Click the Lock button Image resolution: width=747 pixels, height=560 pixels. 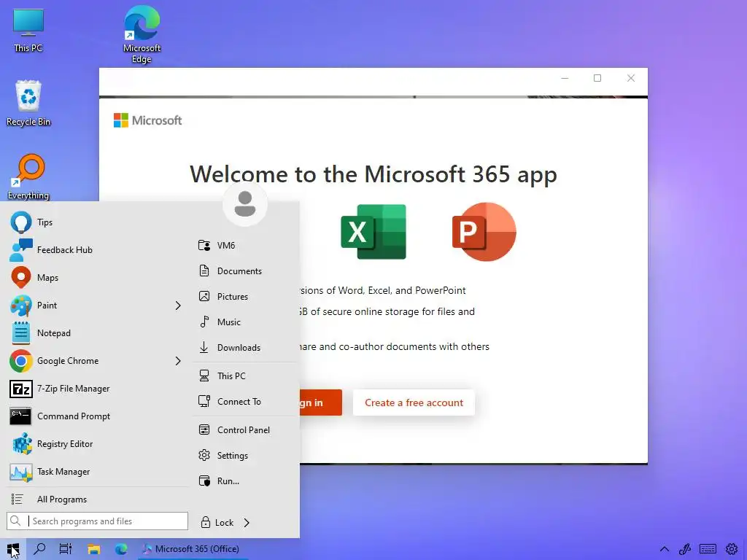[217, 523]
